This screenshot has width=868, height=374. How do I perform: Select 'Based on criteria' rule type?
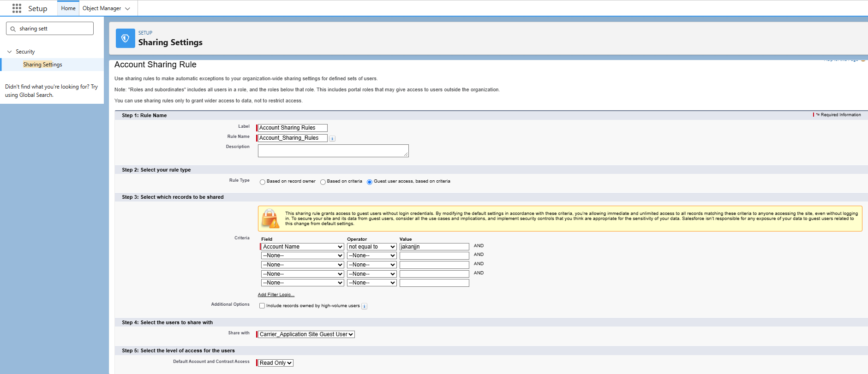pos(323,182)
